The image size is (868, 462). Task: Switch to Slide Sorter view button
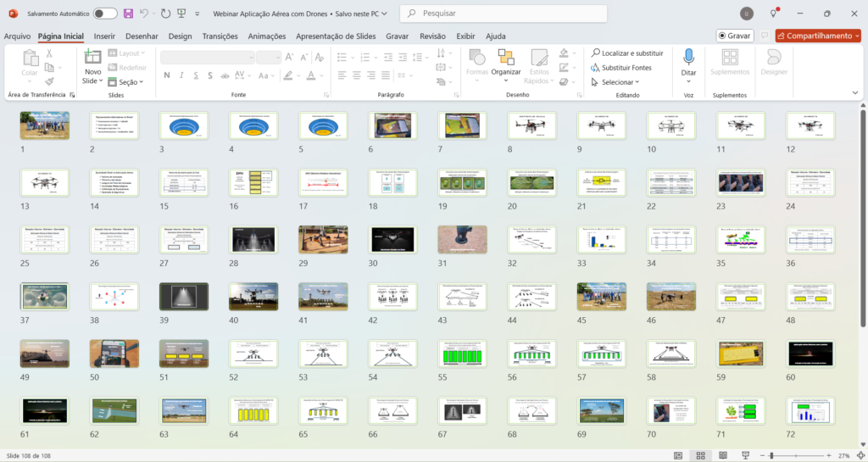pyautogui.click(x=699, y=455)
